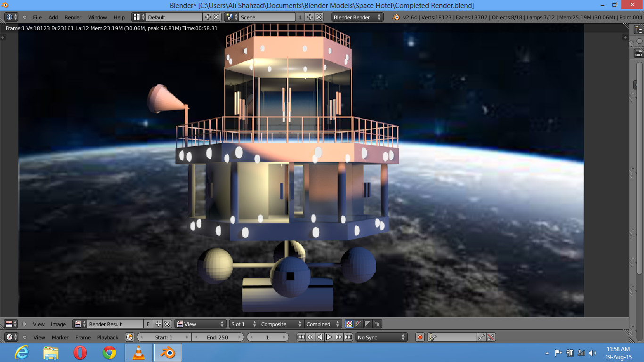The height and width of the screenshot is (362, 644).
Task: Select Alpha channel display
Action: 368,324
